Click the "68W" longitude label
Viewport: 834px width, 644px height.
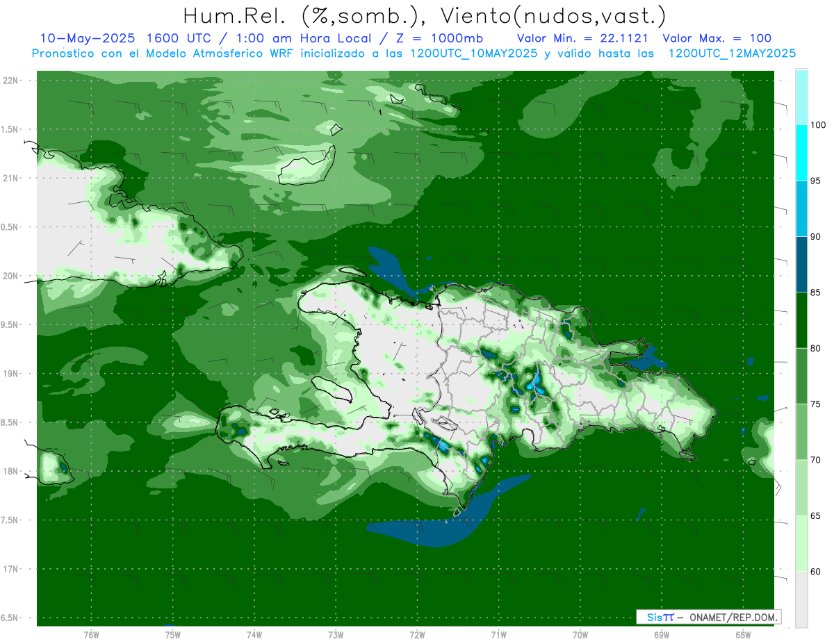click(743, 634)
